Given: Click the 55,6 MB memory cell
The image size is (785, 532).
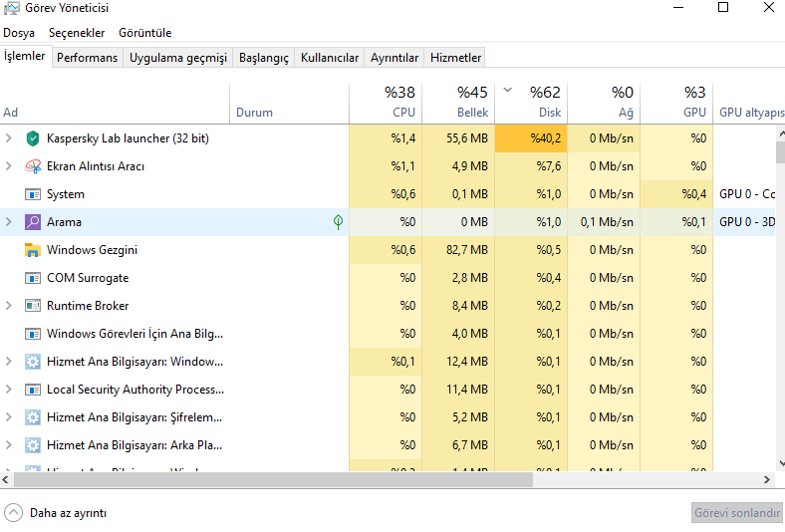Looking at the screenshot, I should tap(458, 138).
